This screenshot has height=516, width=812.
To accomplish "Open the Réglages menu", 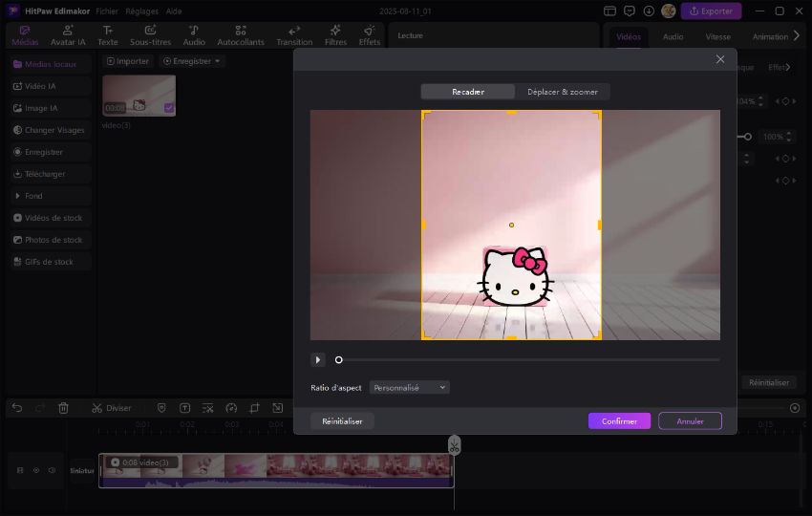I will click(142, 11).
